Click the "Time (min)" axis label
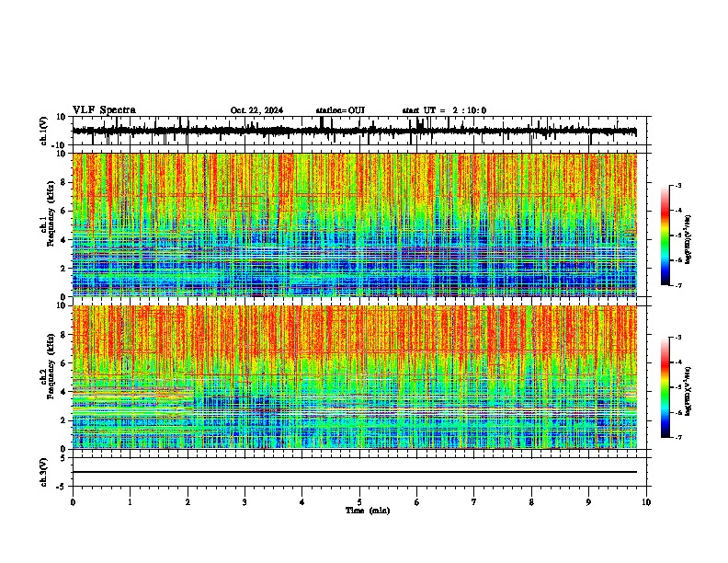The height and width of the screenshot is (563, 728). (x=368, y=511)
